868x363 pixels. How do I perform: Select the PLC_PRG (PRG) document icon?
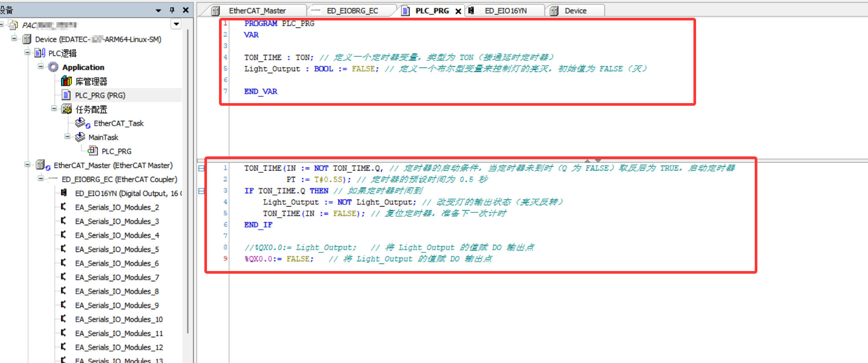pos(66,95)
